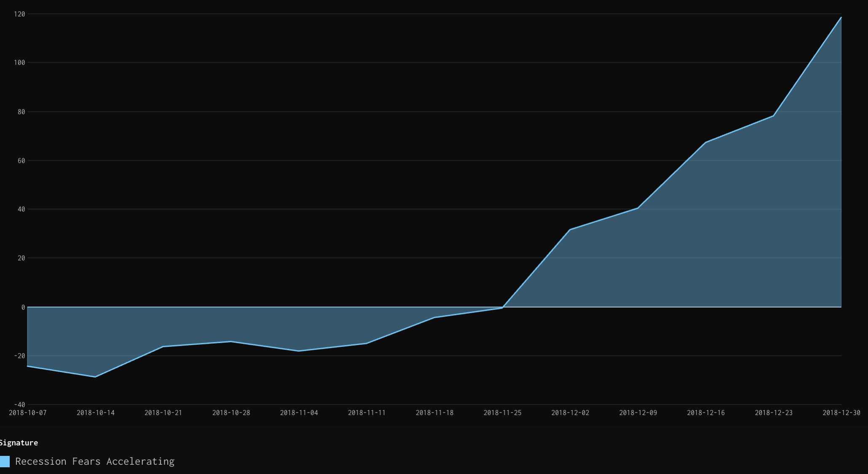Click the lowest data point at 2018-10-14

tap(95, 377)
